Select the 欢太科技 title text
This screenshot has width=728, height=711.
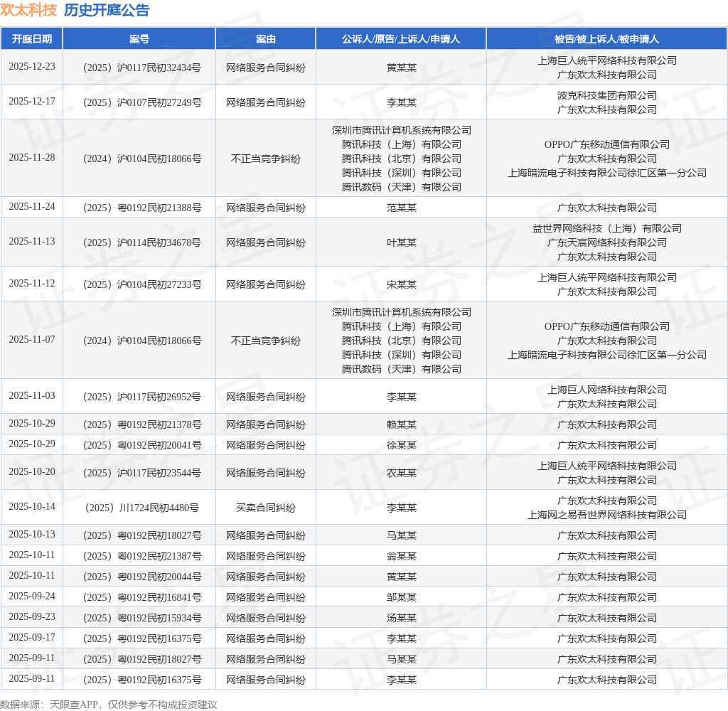28,10
